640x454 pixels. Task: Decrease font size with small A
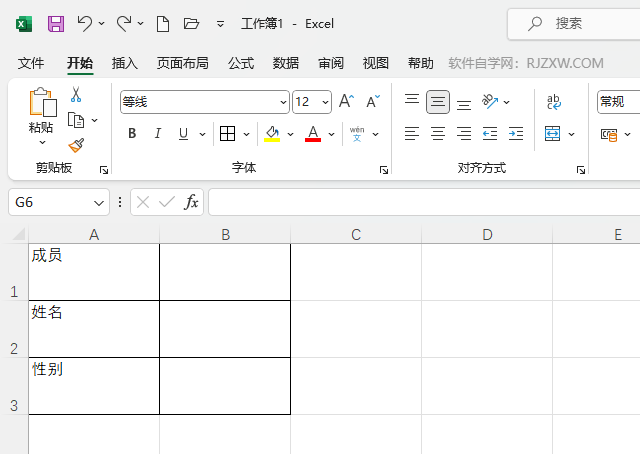coord(373,101)
